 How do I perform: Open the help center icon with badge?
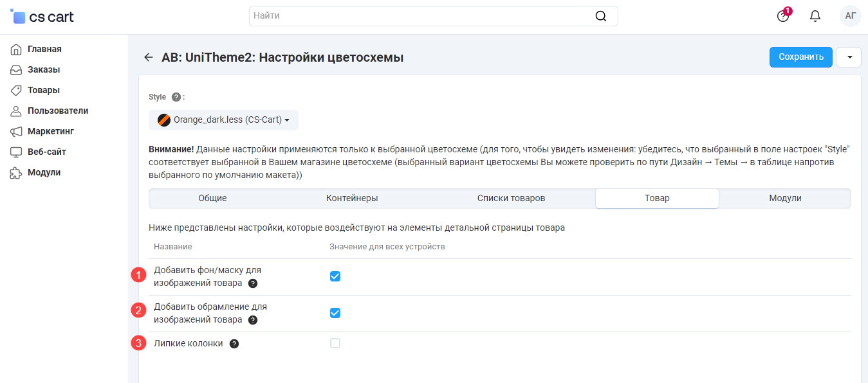[x=783, y=16]
